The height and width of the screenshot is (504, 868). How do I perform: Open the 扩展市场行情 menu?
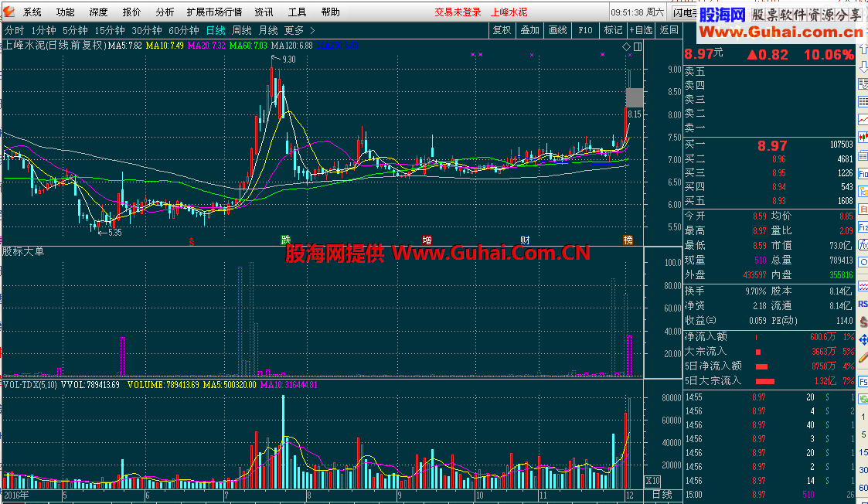(x=214, y=12)
